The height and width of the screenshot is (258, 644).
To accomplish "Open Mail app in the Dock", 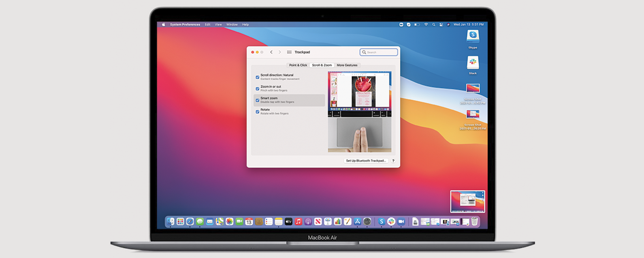I will tap(209, 221).
